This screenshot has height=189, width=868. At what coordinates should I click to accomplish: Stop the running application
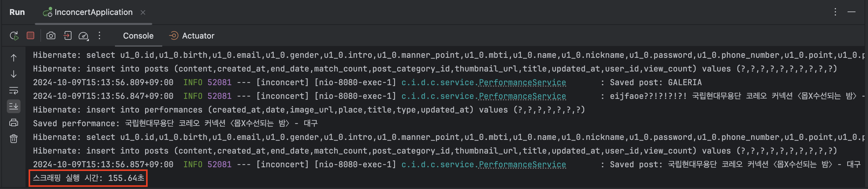[30, 35]
